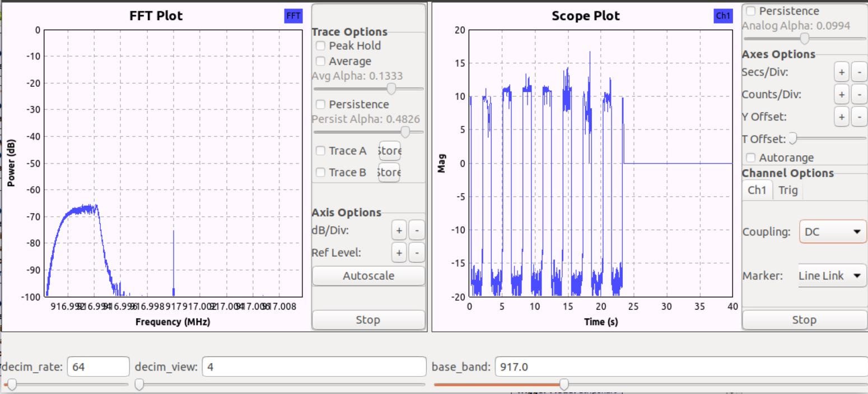
Task: Click the Time (s) axis label
Action: tap(601, 322)
